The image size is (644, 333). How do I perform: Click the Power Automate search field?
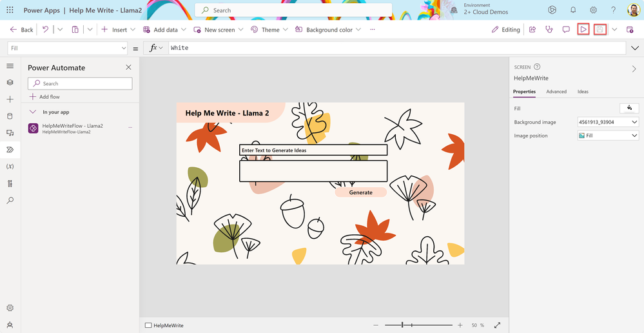point(80,83)
